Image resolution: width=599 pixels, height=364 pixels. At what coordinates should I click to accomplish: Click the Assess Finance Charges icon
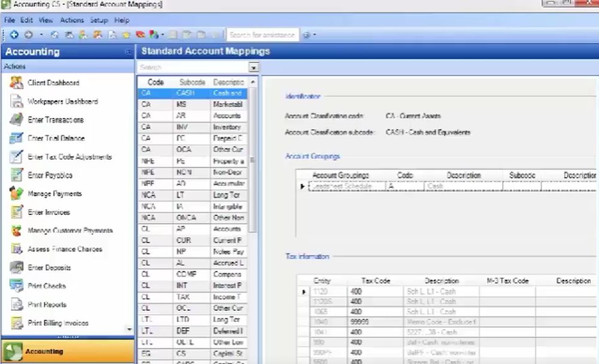[16, 249]
